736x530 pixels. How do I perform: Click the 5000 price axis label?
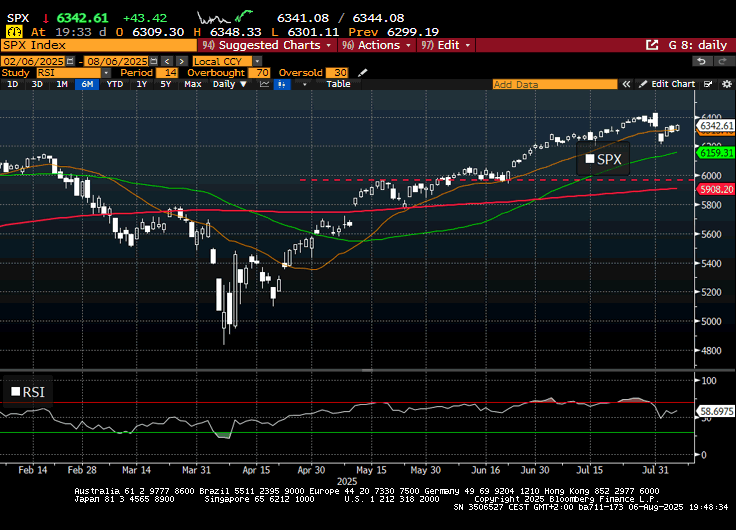(712, 322)
